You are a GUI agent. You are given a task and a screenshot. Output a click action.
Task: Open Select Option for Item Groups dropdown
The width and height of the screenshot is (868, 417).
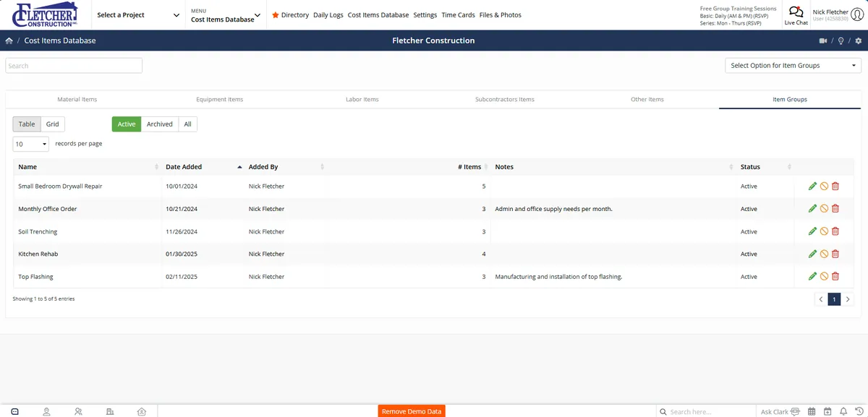click(793, 66)
